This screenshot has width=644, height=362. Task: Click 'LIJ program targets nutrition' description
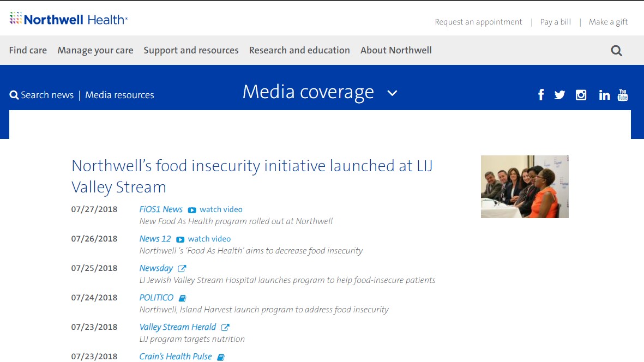[x=192, y=339]
